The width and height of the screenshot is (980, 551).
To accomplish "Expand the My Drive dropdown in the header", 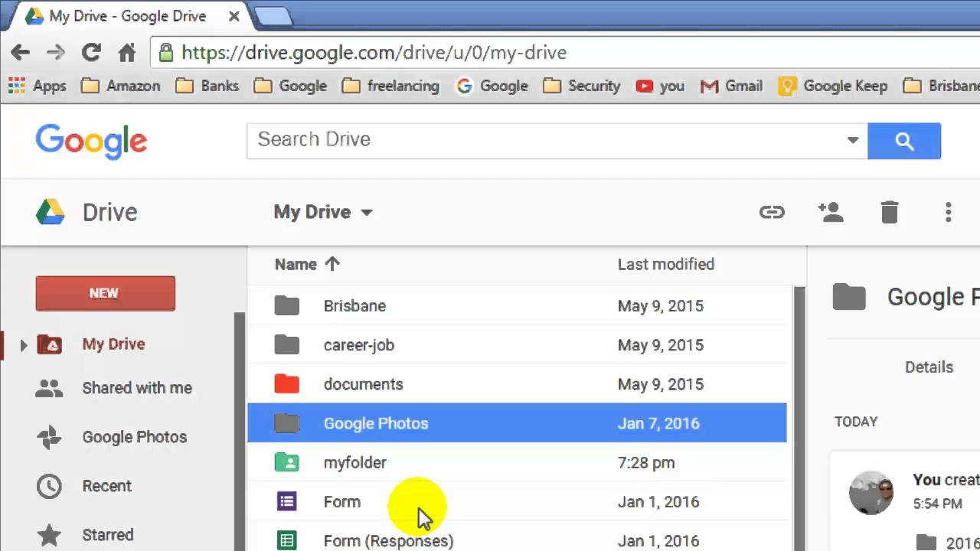I will coord(366,213).
